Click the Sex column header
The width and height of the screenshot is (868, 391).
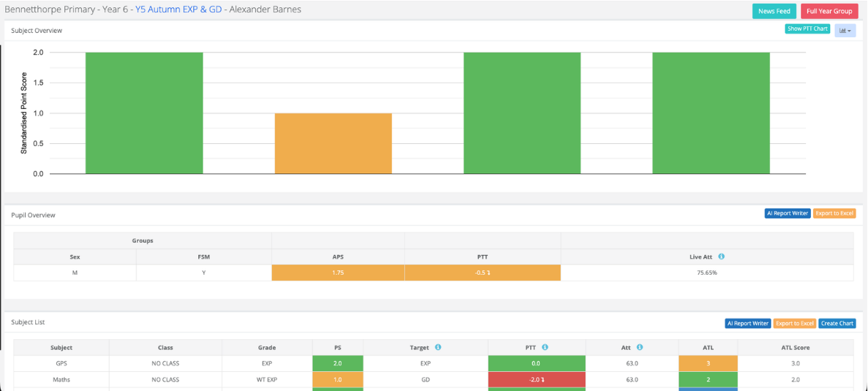(75, 257)
